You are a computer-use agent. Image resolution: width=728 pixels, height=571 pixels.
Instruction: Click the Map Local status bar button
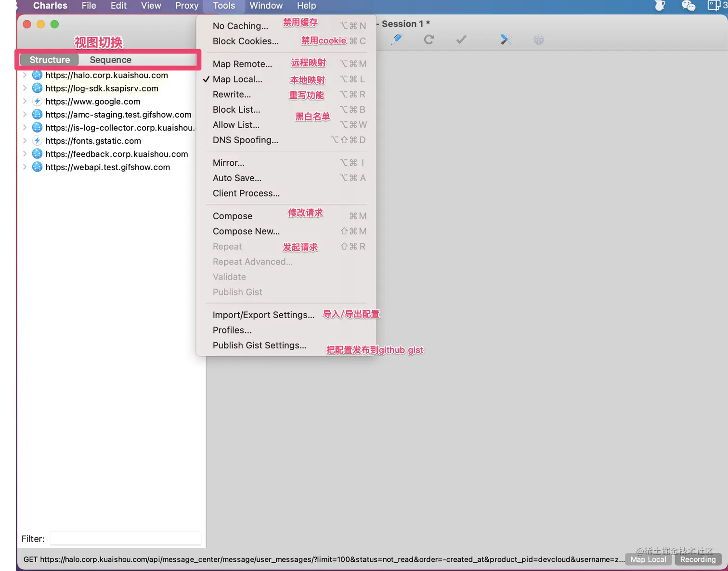[648, 559]
